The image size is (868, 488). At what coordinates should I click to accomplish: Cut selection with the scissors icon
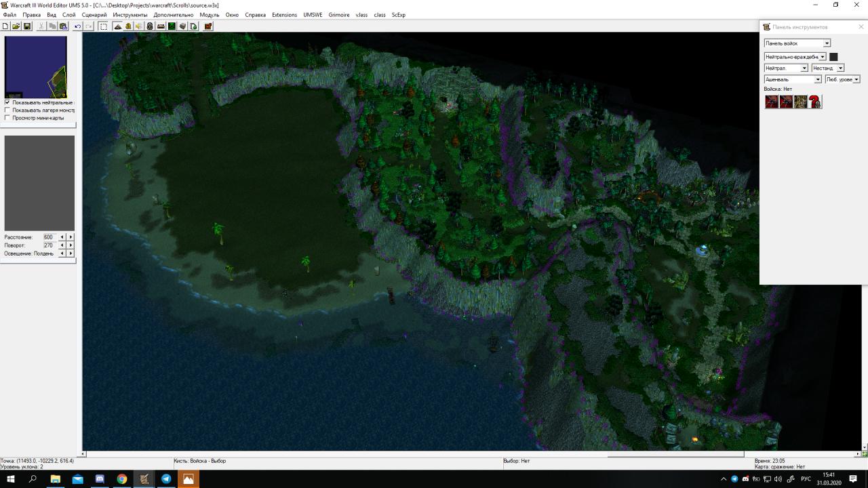pyautogui.click(x=41, y=26)
